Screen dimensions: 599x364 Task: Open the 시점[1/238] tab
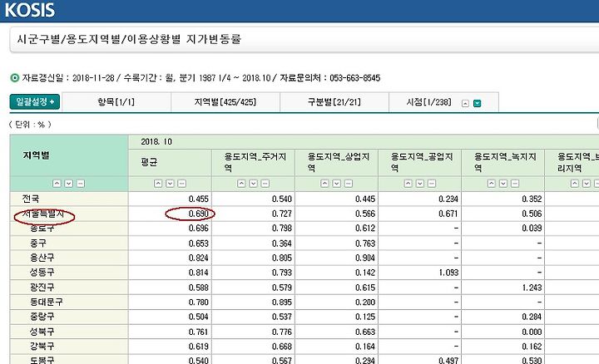[428, 102]
